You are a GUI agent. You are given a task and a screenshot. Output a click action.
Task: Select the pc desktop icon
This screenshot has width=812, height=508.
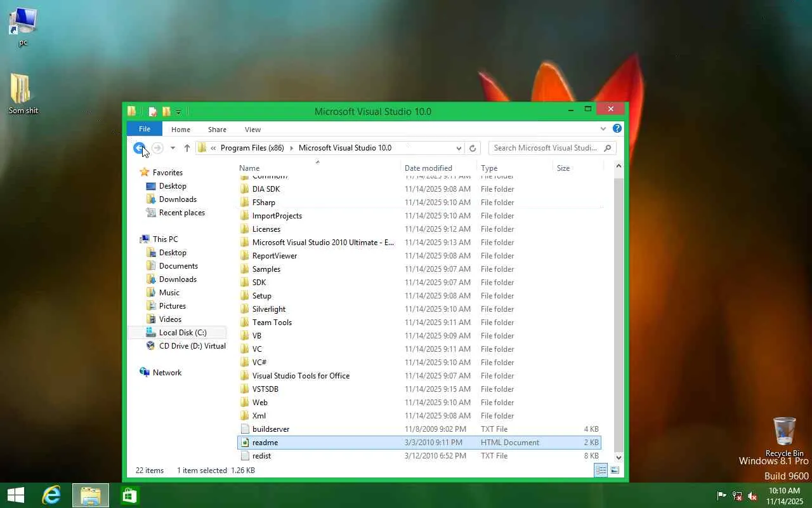pos(23,27)
